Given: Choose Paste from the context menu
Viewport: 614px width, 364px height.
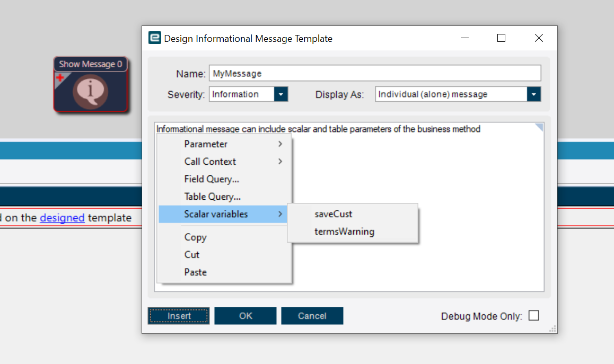Looking at the screenshot, I should (x=195, y=272).
